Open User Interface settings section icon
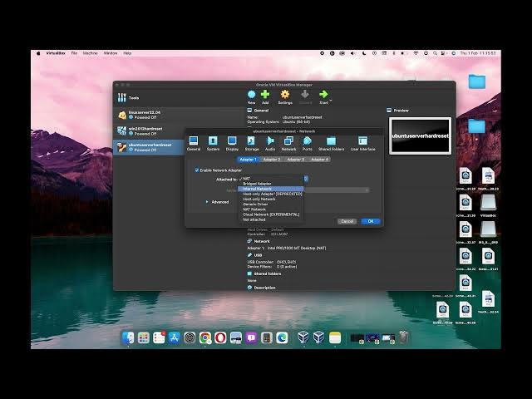Image resolution: width=532 pixels, height=399 pixels. (362, 140)
